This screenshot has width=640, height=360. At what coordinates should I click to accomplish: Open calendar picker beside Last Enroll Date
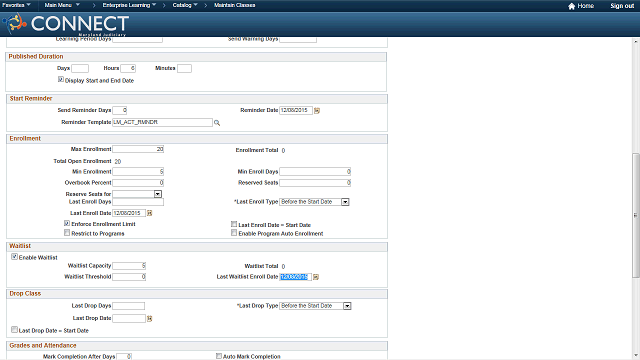coord(149,213)
